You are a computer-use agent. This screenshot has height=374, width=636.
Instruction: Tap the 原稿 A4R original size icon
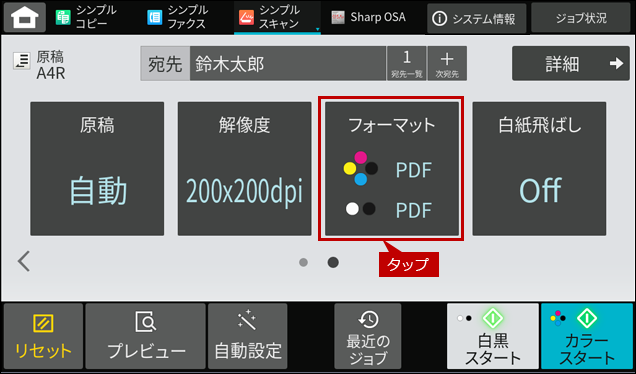22,61
